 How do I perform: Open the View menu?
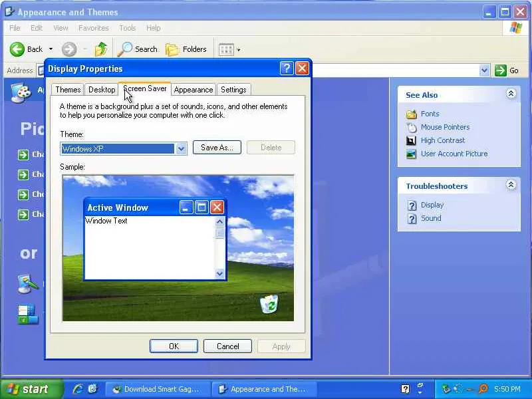[x=61, y=28]
